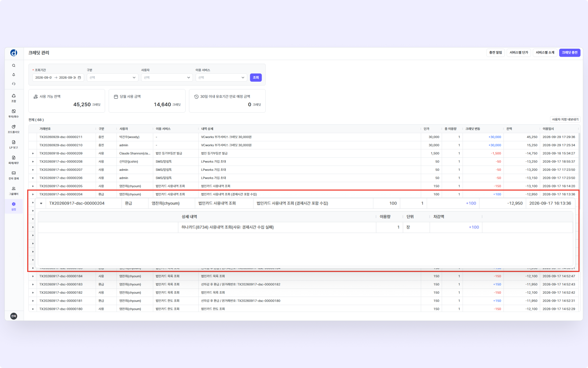Viewport: 588px width, 368px height.
Task: Click cell TX20260929-dsc-00000211
Action: tap(61, 137)
